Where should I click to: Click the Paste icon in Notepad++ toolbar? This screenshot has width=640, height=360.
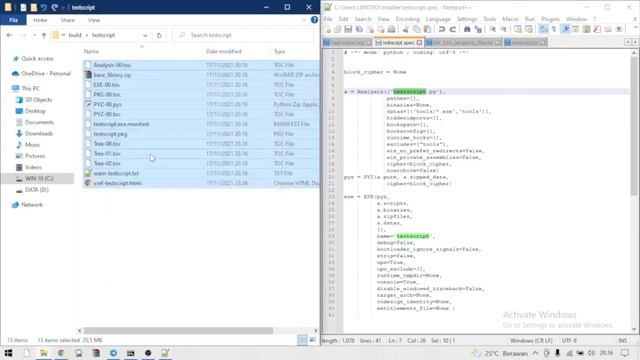pyautogui.click(x=427, y=29)
